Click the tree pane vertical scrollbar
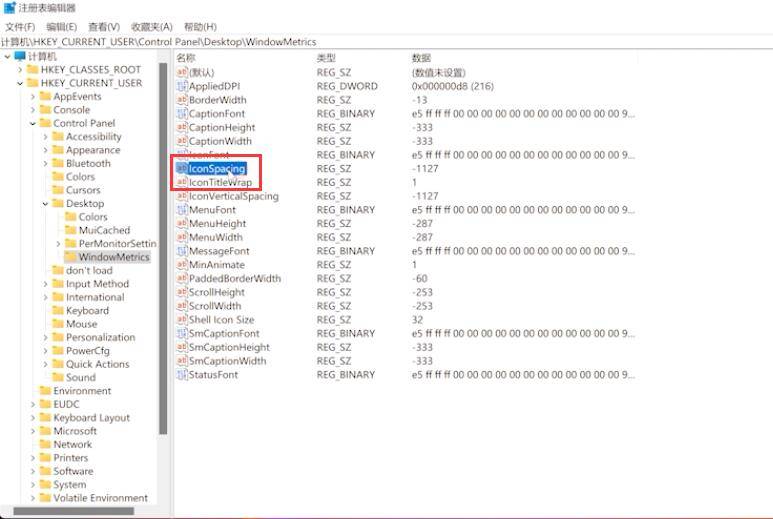773x519 pixels. pos(163,248)
